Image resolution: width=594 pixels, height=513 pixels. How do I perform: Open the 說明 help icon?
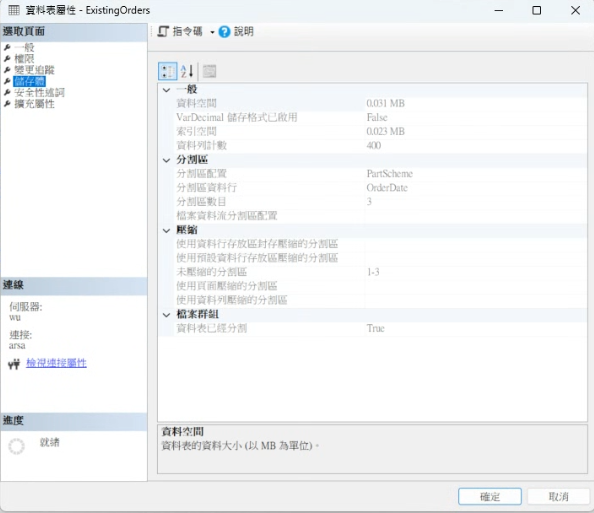pos(224,32)
